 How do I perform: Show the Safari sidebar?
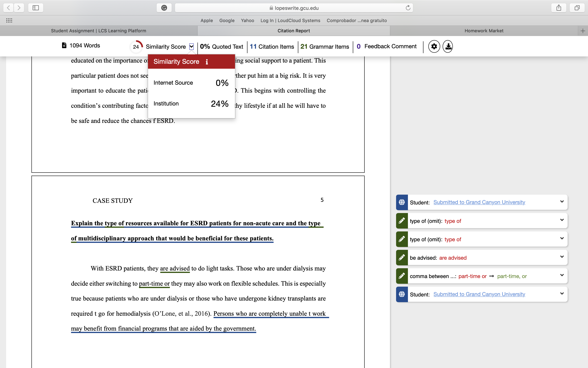36,8
